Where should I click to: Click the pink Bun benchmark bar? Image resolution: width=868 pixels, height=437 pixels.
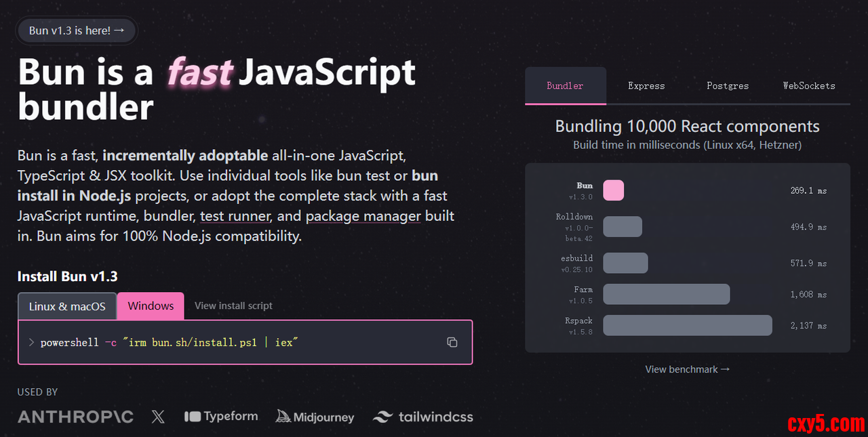coord(613,190)
